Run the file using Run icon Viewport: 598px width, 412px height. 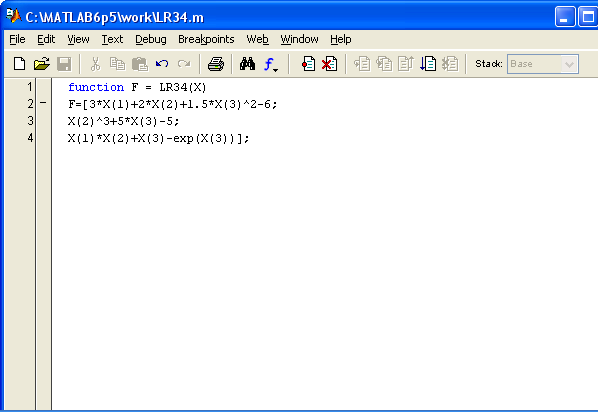(x=428, y=64)
